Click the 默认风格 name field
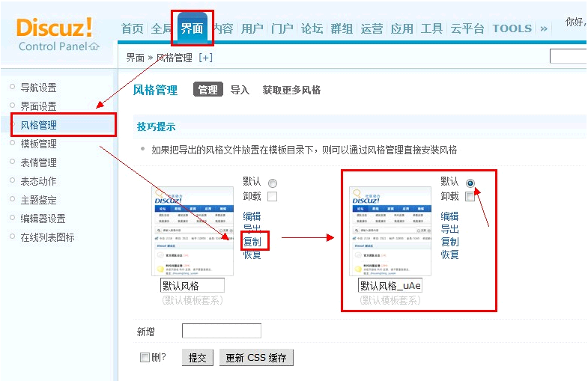 (193, 285)
